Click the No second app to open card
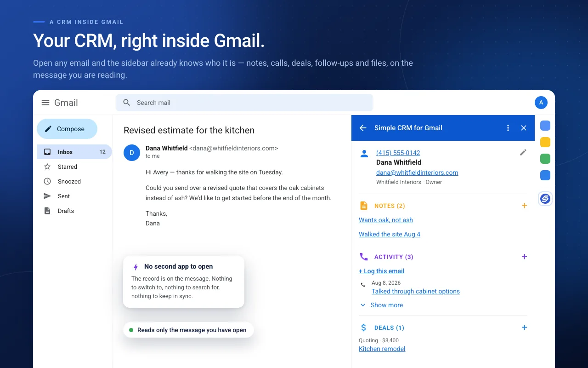The image size is (588, 368). coord(184,282)
